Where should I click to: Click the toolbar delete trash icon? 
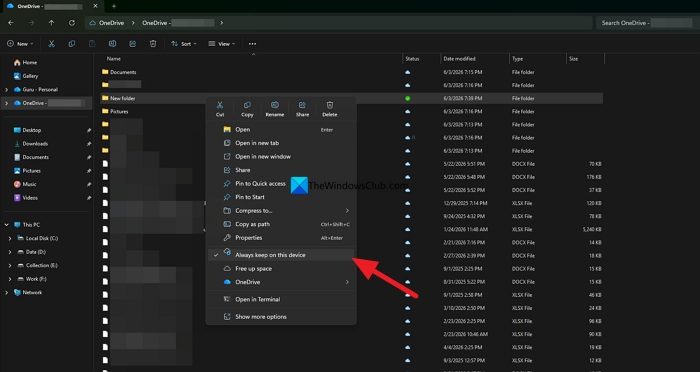(153, 44)
